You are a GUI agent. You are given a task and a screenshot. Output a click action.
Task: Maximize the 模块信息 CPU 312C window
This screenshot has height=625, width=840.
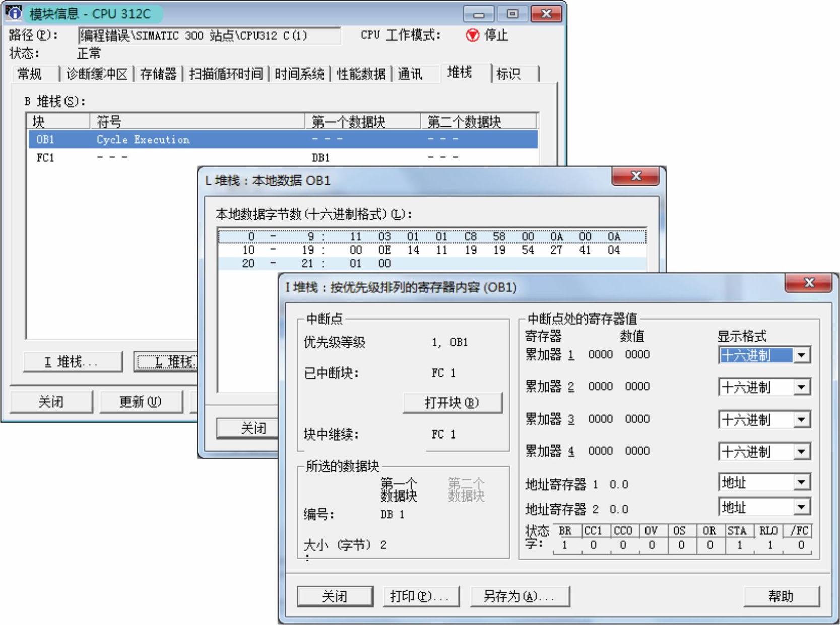point(512,14)
